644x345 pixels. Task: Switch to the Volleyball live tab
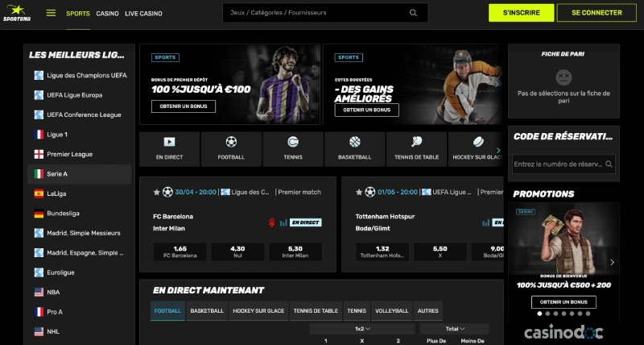pos(392,311)
